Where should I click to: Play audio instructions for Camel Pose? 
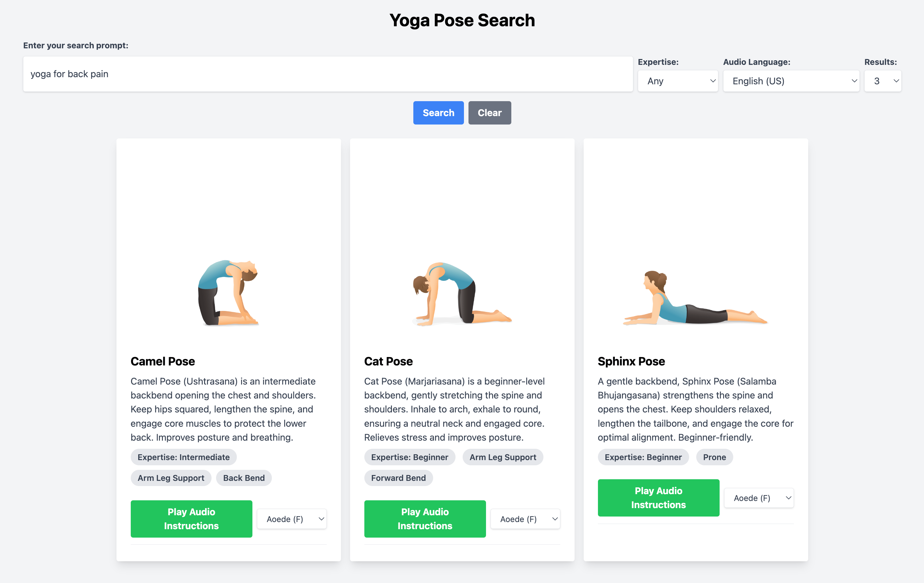pyautogui.click(x=191, y=518)
